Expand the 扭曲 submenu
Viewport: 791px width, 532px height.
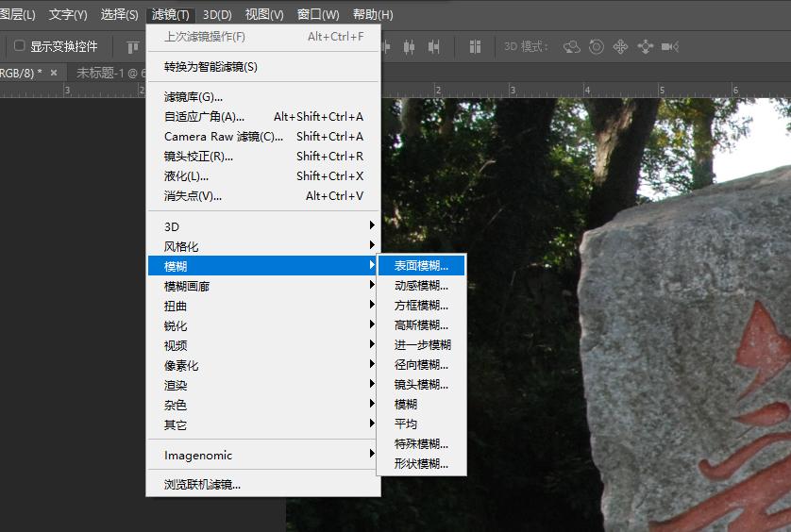(x=263, y=306)
